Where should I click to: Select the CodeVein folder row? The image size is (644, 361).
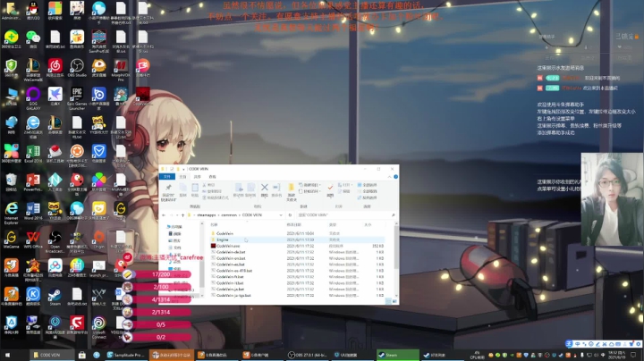click(x=297, y=233)
